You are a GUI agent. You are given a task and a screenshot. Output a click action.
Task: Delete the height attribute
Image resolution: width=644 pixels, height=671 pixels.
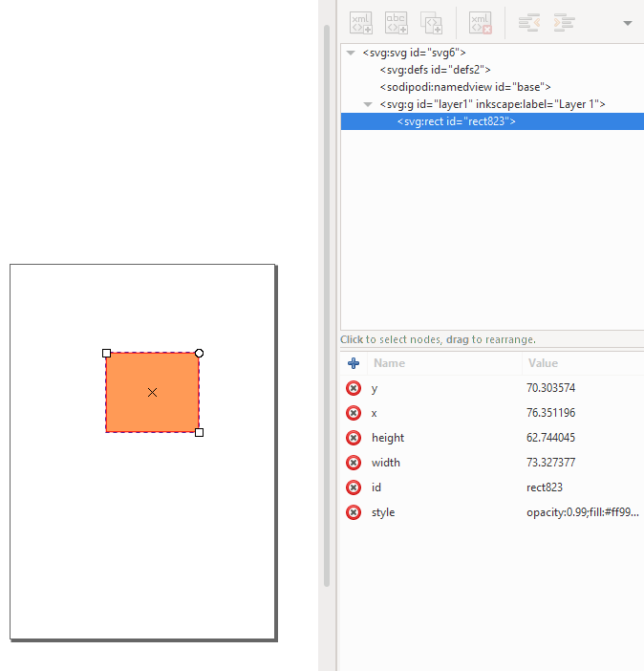click(354, 438)
